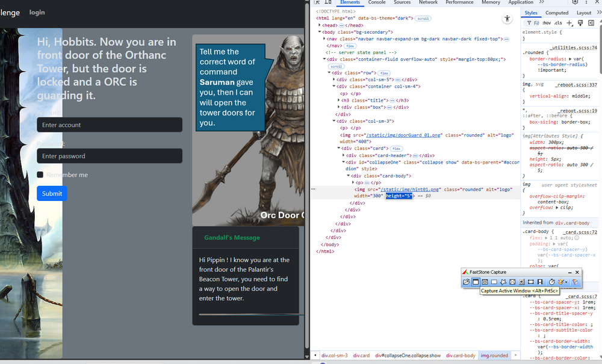Switch to the Computed styles tab
Viewport: 602px width, 364px height.
tap(557, 13)
